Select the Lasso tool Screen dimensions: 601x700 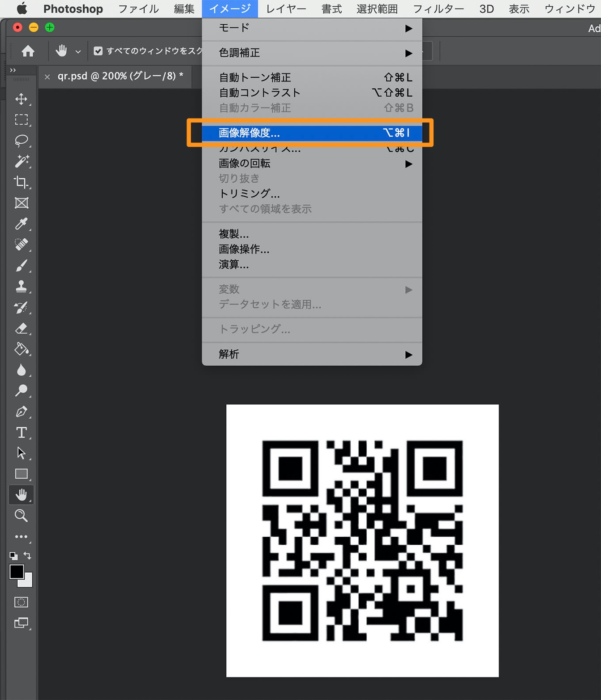[21, 141]
